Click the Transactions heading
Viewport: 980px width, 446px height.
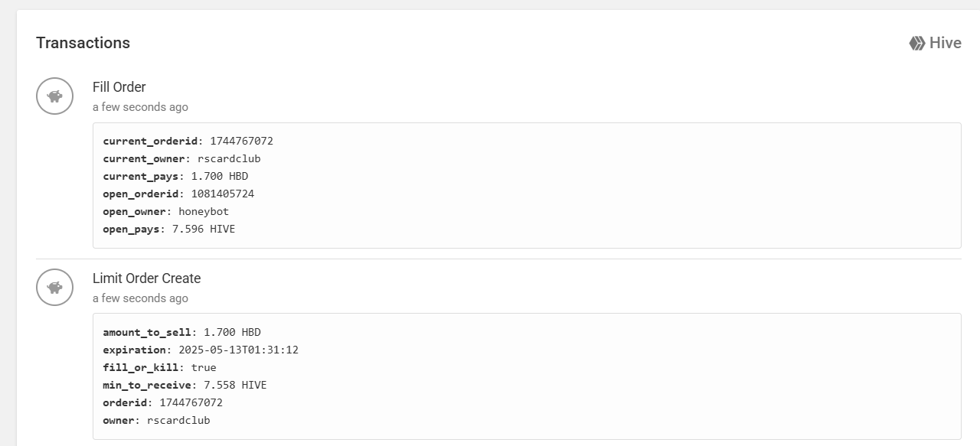tap(83, 43)
